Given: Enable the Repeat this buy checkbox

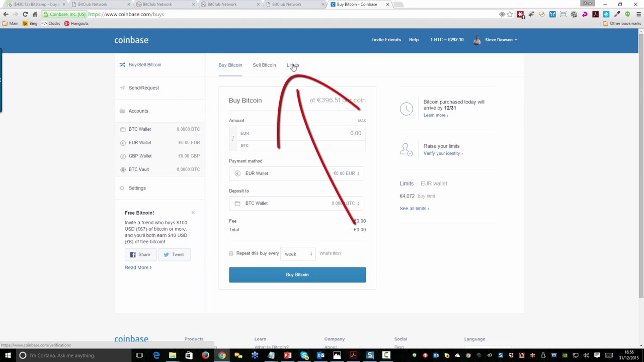Looking at the screenshot, I should [231, 253].
